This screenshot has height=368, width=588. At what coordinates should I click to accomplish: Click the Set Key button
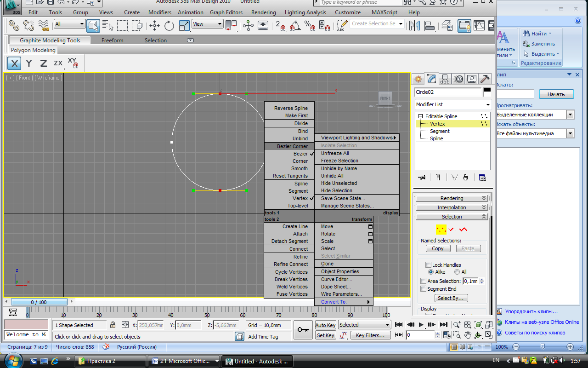[x=326, y=335]
